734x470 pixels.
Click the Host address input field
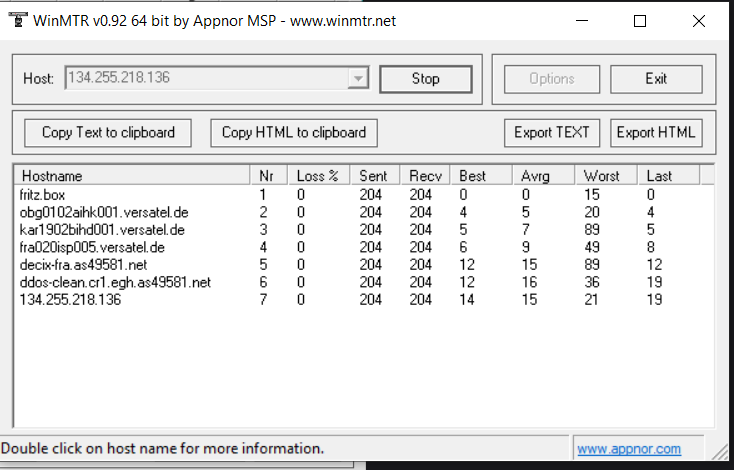(x=205, y=79)
